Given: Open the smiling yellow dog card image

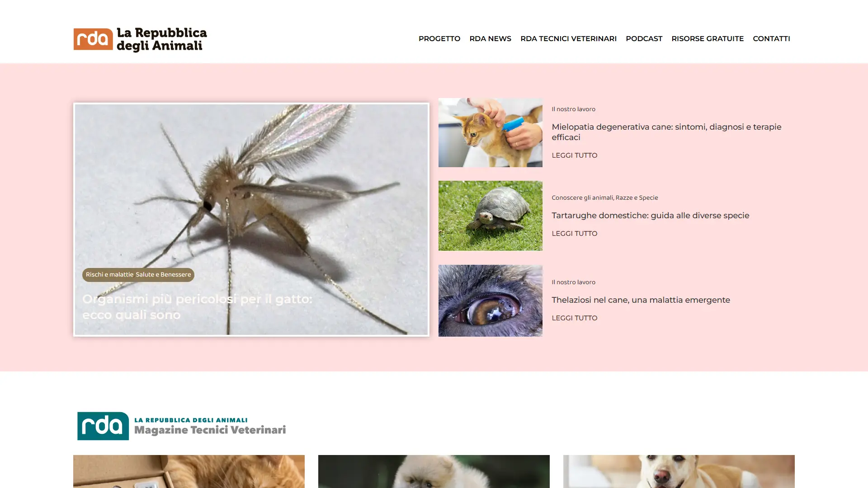Looking at the screenshot, I should pyautogui.click(x=679, y=471).
